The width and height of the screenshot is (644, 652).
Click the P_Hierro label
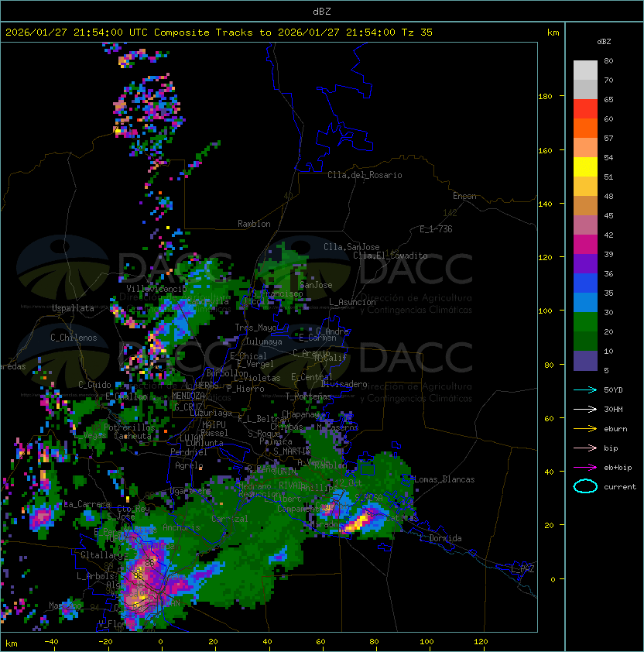(245, 389)
